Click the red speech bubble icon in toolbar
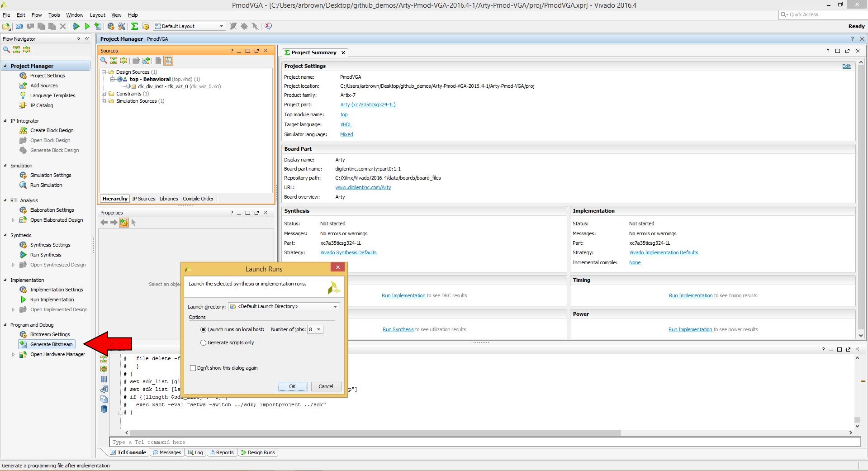 [268, 26]
